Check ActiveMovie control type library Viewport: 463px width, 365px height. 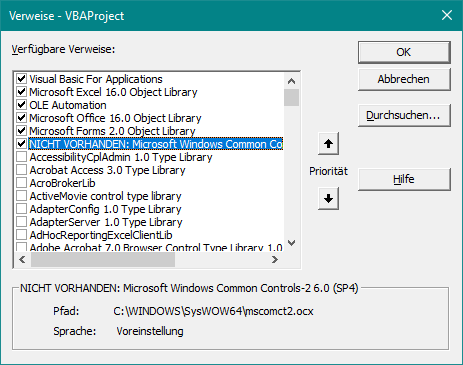[22, 196]
